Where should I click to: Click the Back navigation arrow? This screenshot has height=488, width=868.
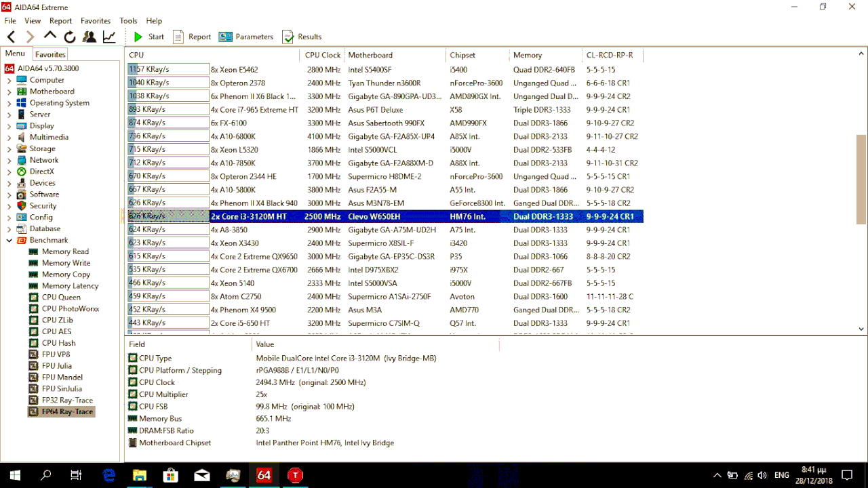(11, 37)
